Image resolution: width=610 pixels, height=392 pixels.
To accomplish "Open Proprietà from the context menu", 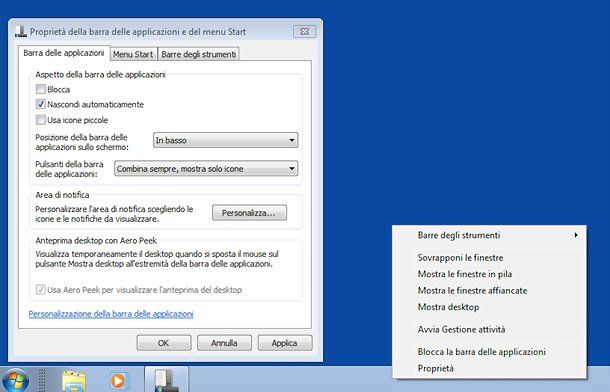I will click(x=489, y=368).
